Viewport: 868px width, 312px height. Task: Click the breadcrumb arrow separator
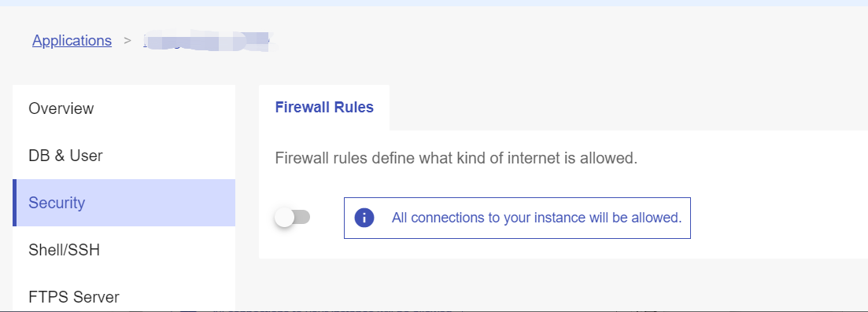pos(127,40)
